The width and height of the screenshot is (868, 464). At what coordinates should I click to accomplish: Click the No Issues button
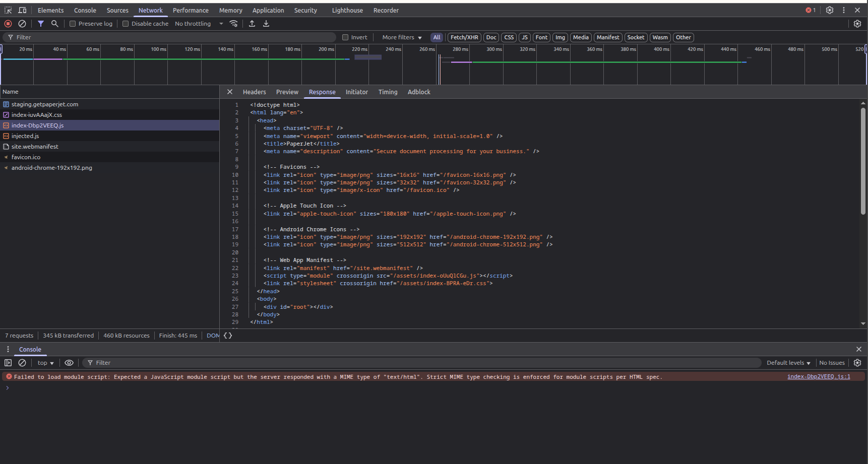click(832, 363)
